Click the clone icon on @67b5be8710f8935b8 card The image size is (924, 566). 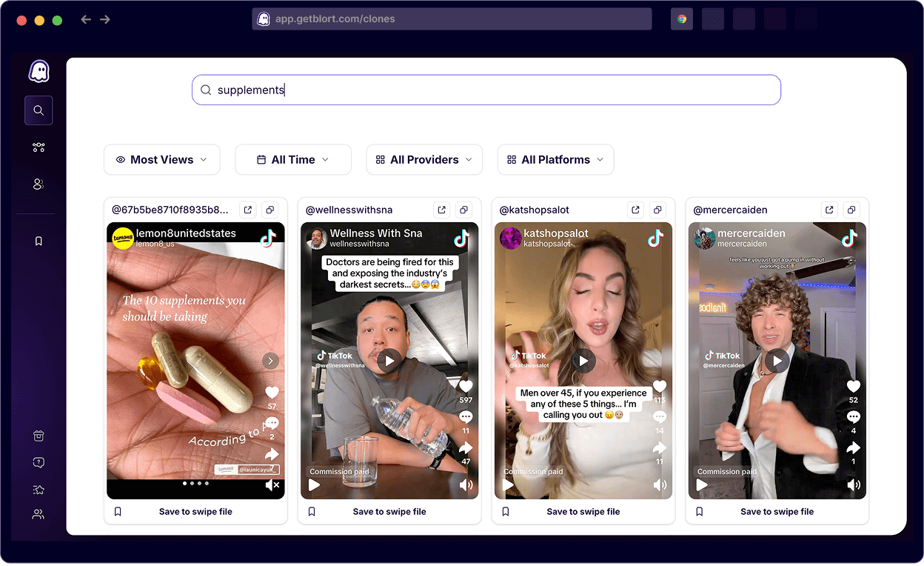click(x=270, y=210)
